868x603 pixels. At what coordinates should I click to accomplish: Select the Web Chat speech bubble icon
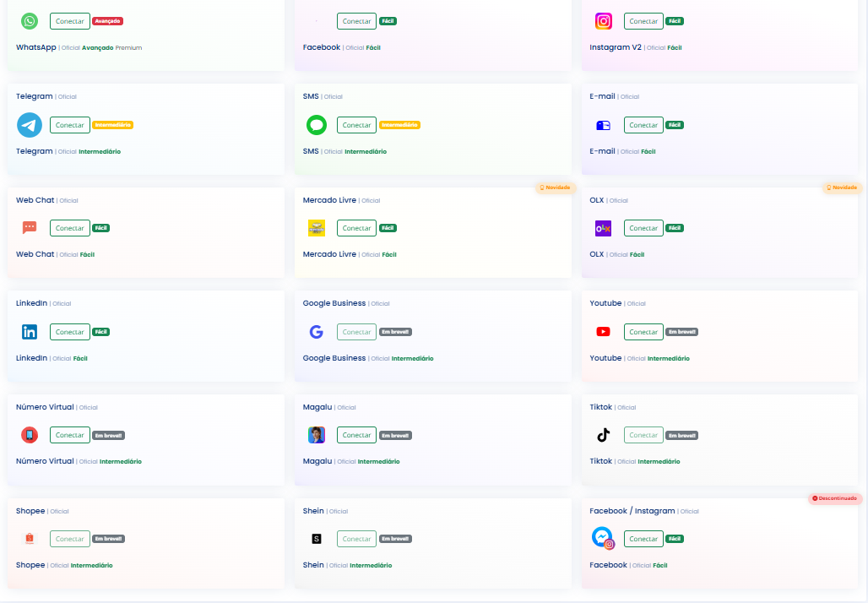pyautogui.click(x=30, y=227)
